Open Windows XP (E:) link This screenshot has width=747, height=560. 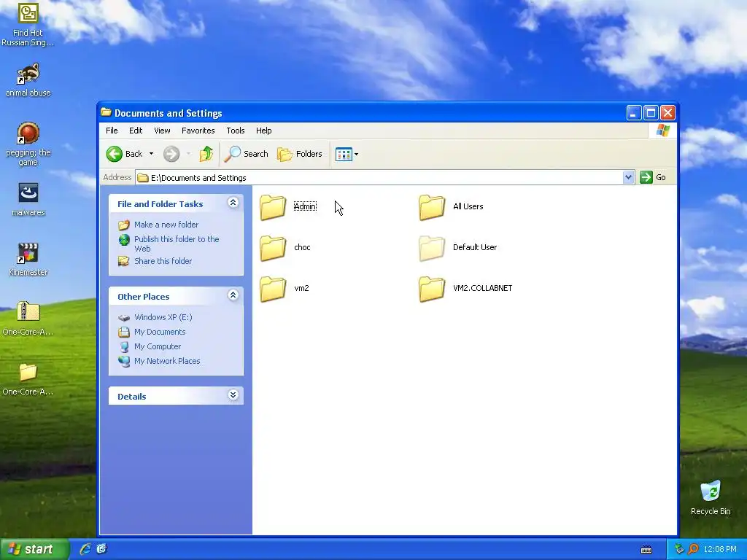click(x=163, y=317)
